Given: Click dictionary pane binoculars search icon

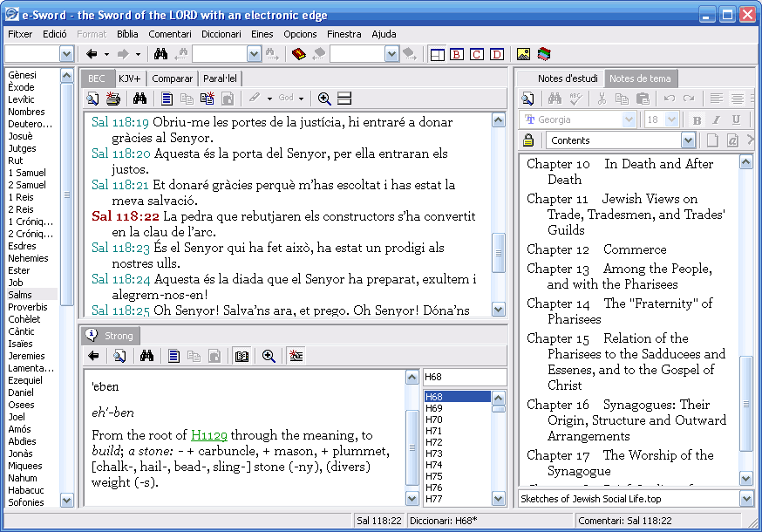Looking at the screenshot, I should pyautogui.click(x=146, y=356).
